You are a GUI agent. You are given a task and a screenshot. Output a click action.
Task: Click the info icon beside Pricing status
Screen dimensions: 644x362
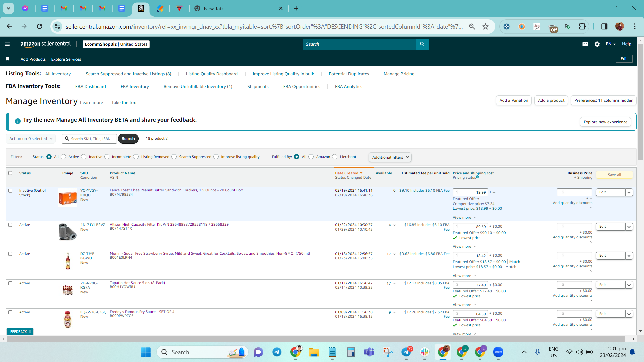477,177
